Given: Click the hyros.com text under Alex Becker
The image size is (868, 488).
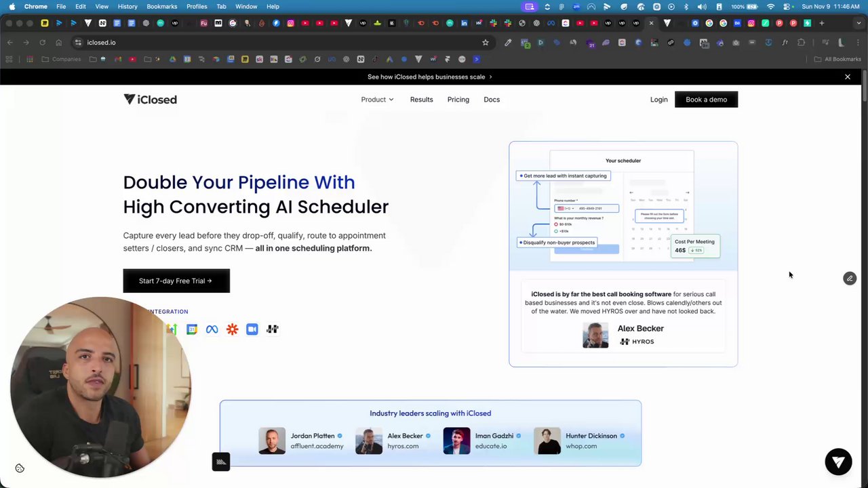Looking at the screenshot, I should (403, 446).
